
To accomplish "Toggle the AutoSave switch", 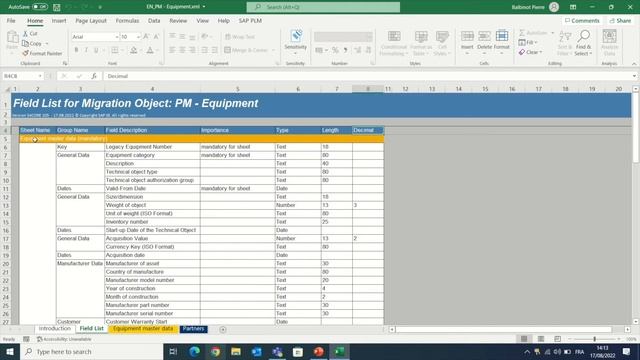I will click(40, 7).
